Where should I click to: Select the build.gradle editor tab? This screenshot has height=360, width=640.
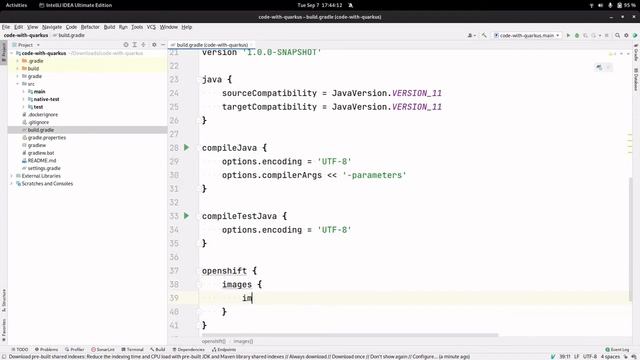(x=211, y=44)
